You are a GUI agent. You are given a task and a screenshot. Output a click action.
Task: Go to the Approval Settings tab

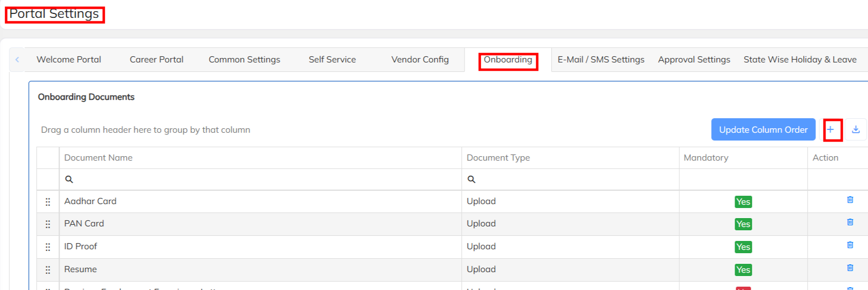point(694,60)
